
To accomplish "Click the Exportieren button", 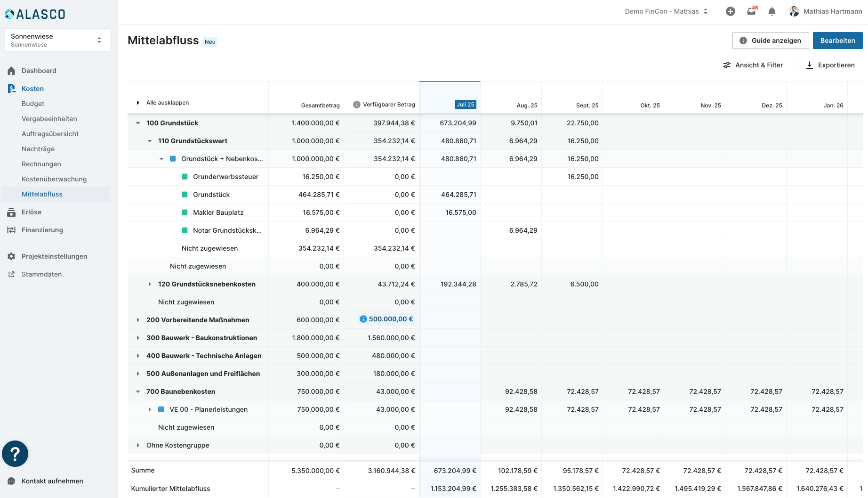I will coord(830,65).
